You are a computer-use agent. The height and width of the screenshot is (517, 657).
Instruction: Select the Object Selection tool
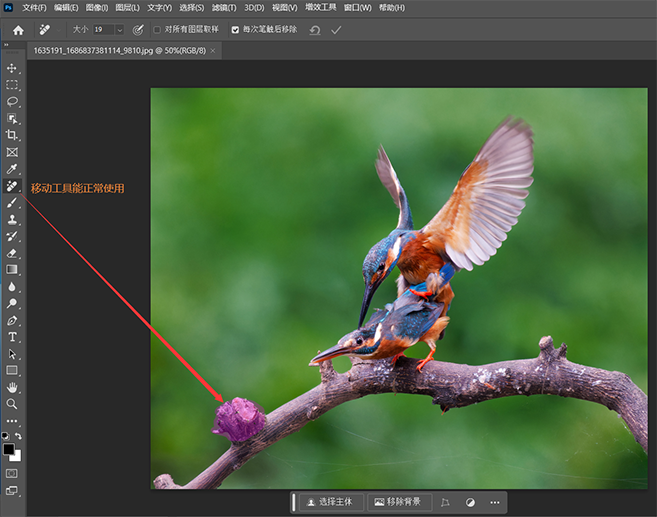tap(12, 119)
